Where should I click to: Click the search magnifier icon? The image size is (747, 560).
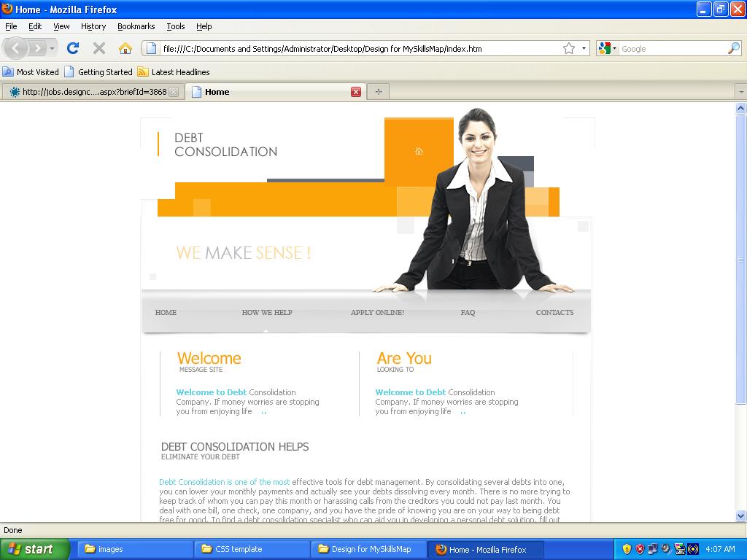click(x=734, y=48)
